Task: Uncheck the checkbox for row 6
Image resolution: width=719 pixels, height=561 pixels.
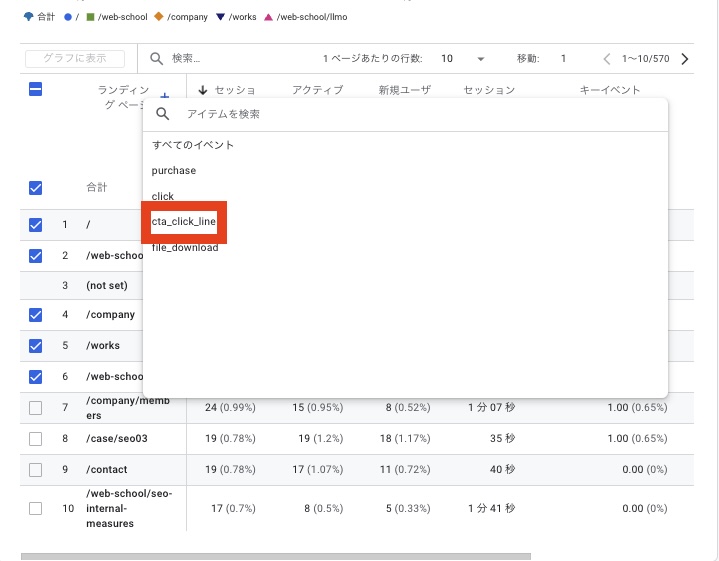Action: (x=35, y=377)
